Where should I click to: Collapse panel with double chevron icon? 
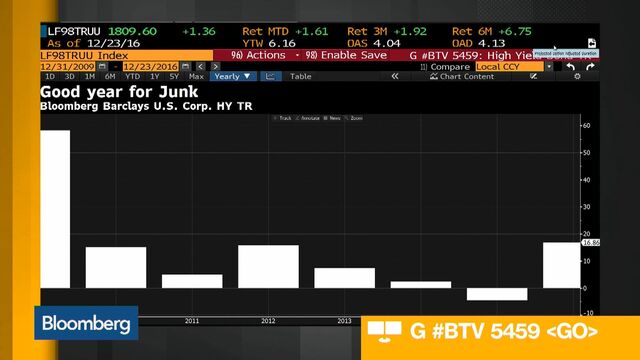(395, 76)
